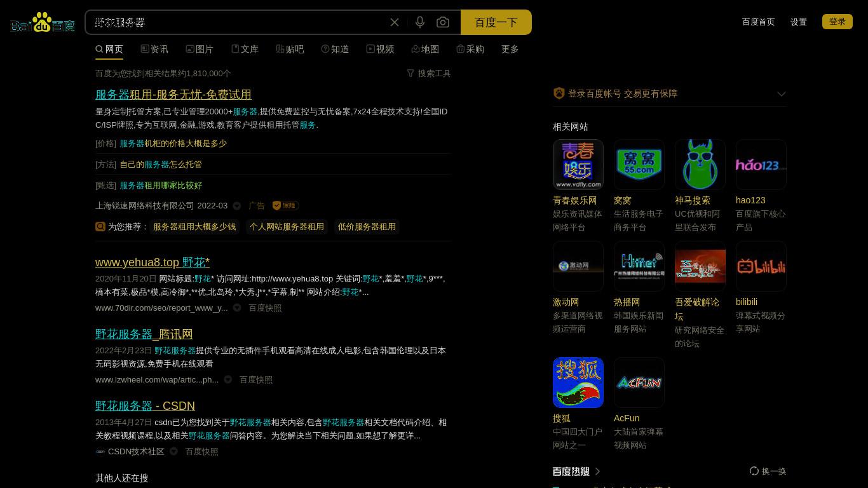Screen dimensions: 868x488
Task: Open 搜狐 site logo
Action: pyautogui.click(x=578, y=383)
